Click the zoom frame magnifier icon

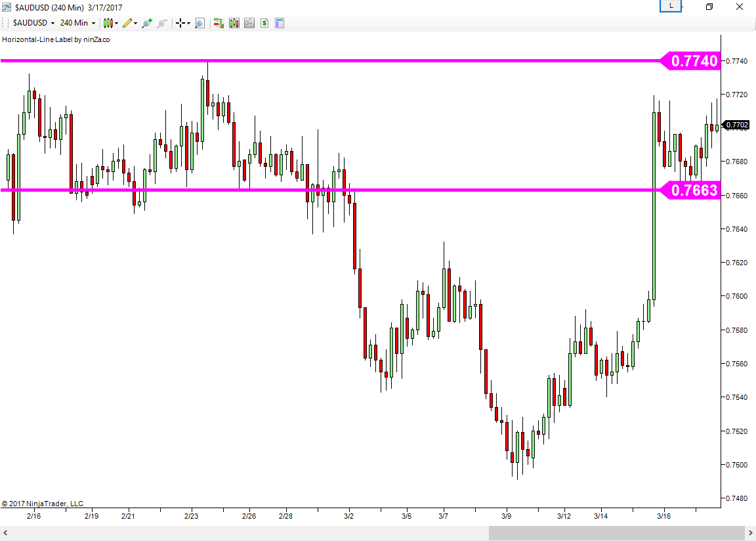tap(199, 23)
